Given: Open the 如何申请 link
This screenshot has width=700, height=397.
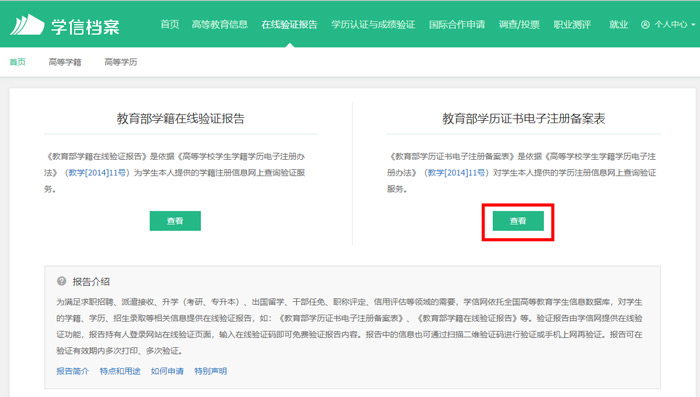Looking at the screenshot, I should click(167, 371).
